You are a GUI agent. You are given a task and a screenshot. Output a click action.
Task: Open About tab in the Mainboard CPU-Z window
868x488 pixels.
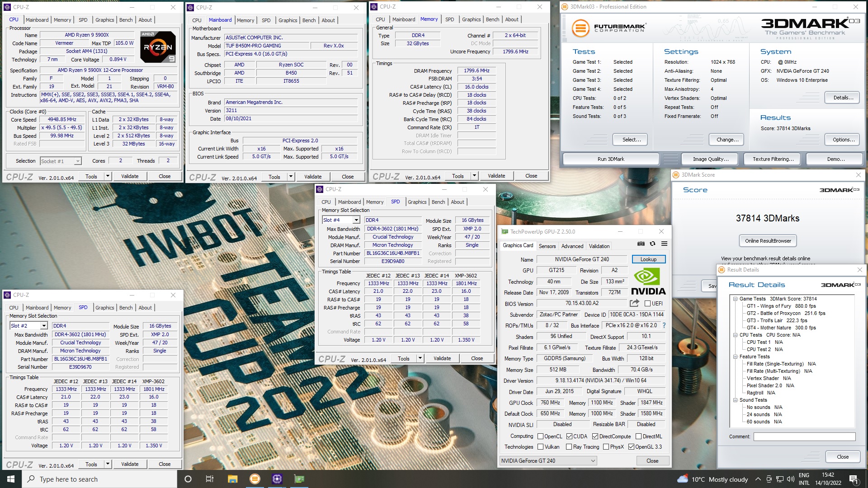[328, 20]
